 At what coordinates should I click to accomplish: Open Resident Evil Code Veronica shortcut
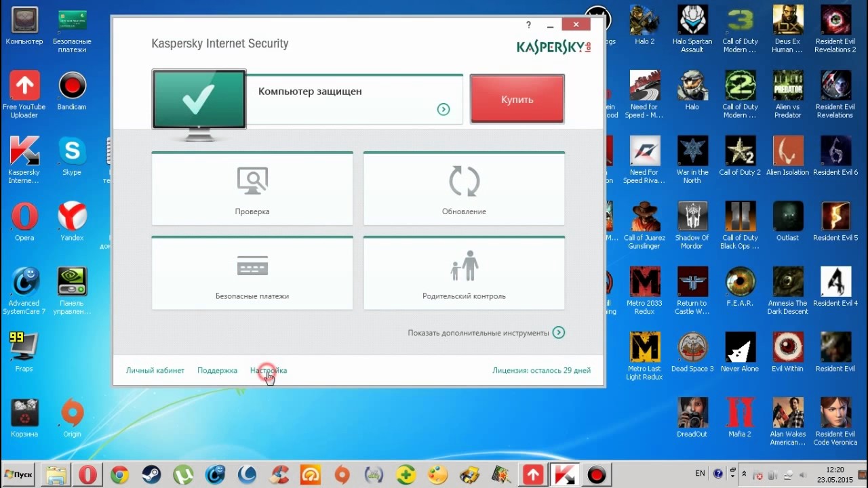pos(835,422)
